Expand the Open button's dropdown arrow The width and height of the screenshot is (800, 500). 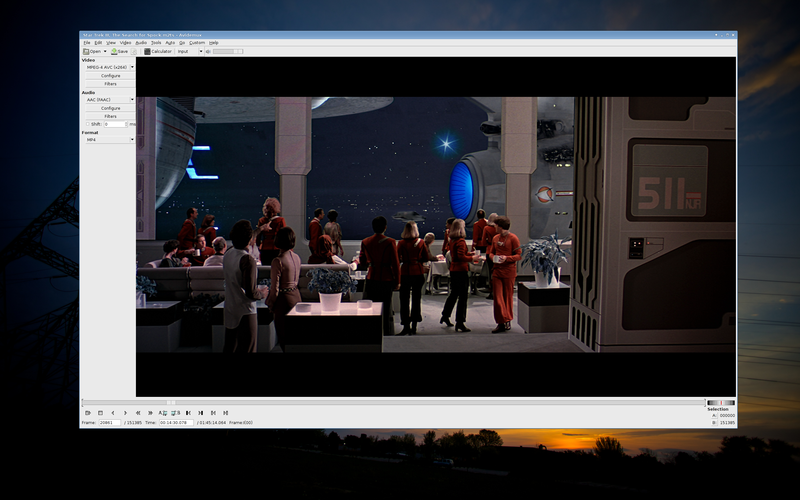pyautogui.click(x=105, y=52)
